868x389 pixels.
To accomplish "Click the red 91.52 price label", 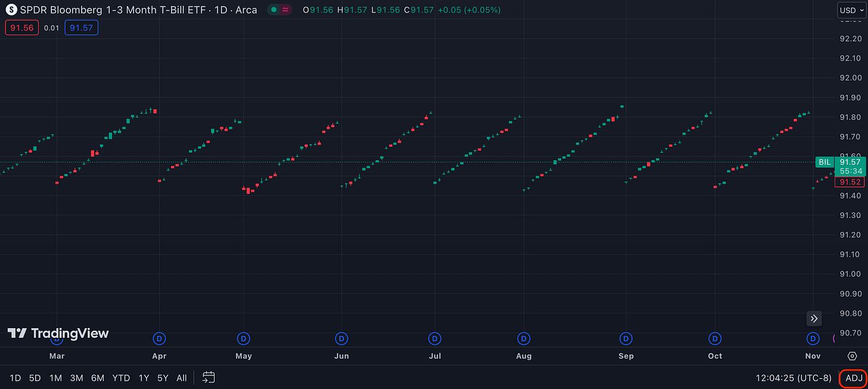I will pos(850,182).
